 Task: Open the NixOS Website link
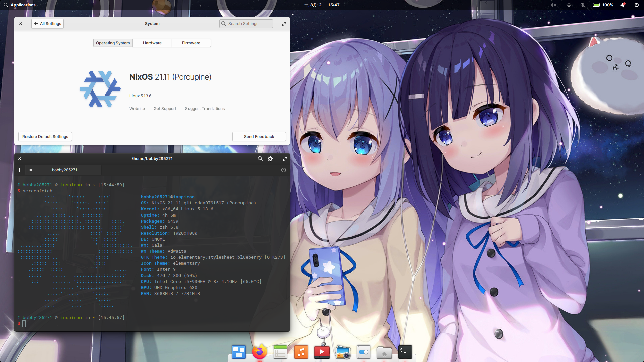pyautogui.click(x=137, y=109)
